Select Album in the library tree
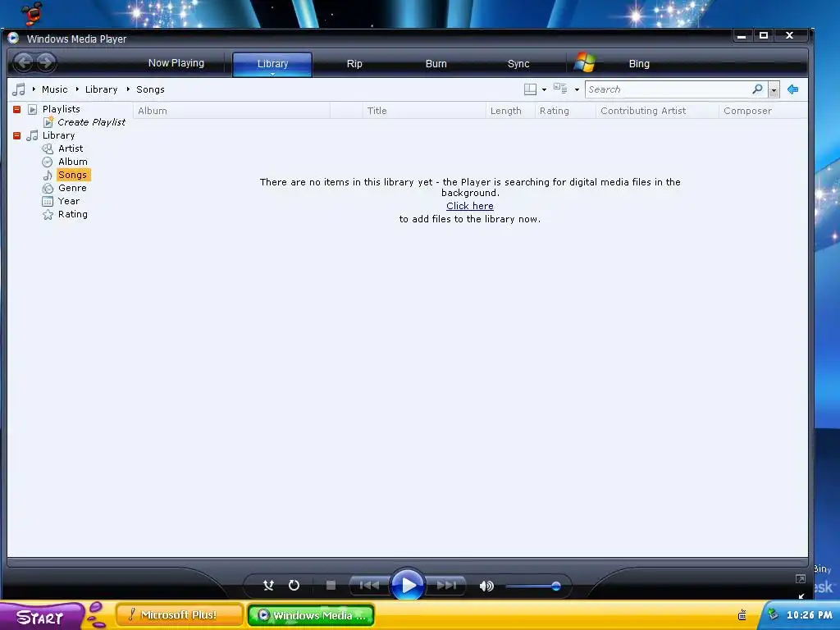 pos(72,162)
